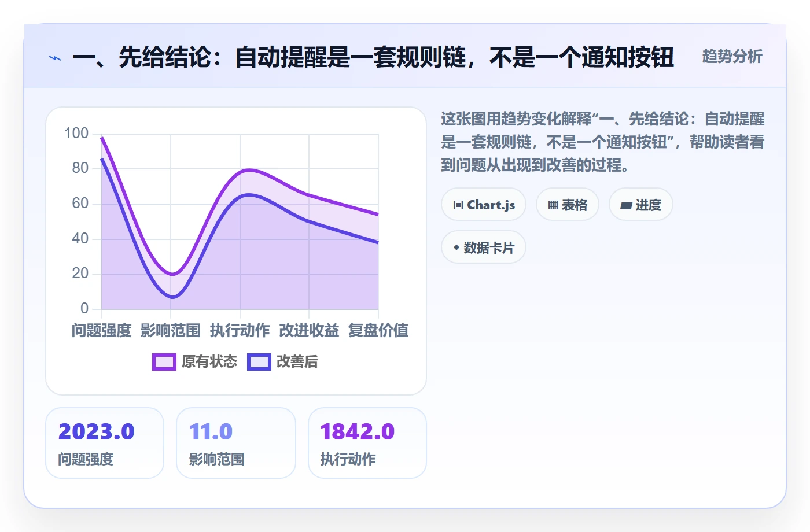Click the 改善后 legend text
Image resolution: width=810 pixels, height=532 pixels.
coord(297,362)
